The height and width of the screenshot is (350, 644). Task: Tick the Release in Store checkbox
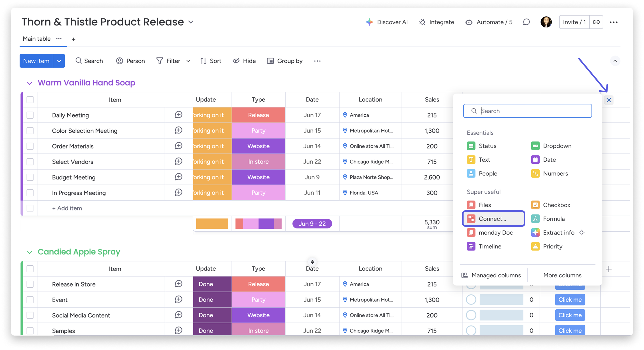click(x=30, y=284)
